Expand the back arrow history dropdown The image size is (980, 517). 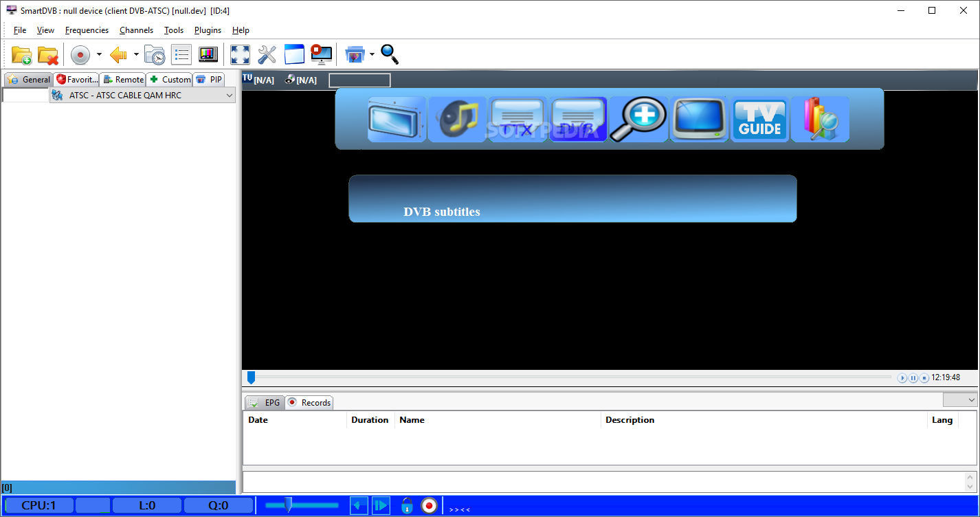point(136,54)
